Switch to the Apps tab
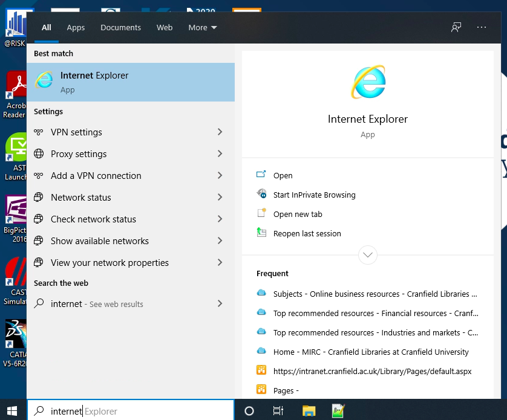The width and height of the screenshot is (507, 420). point(76,28)
